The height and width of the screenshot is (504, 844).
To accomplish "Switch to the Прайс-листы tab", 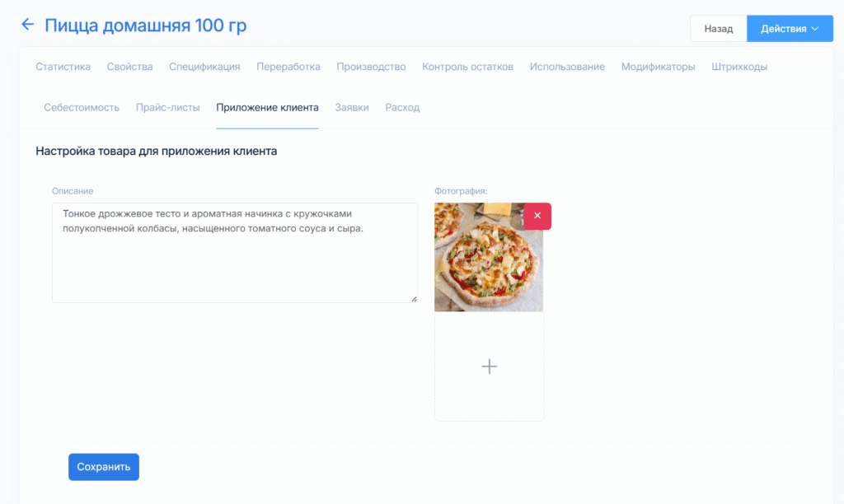I will (167, 107).
